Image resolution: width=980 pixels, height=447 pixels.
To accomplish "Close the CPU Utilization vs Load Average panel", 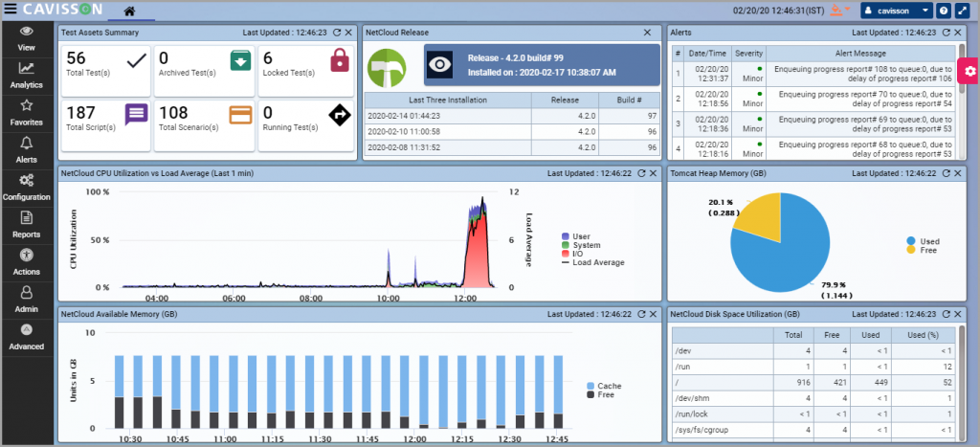I will [653, 173].
